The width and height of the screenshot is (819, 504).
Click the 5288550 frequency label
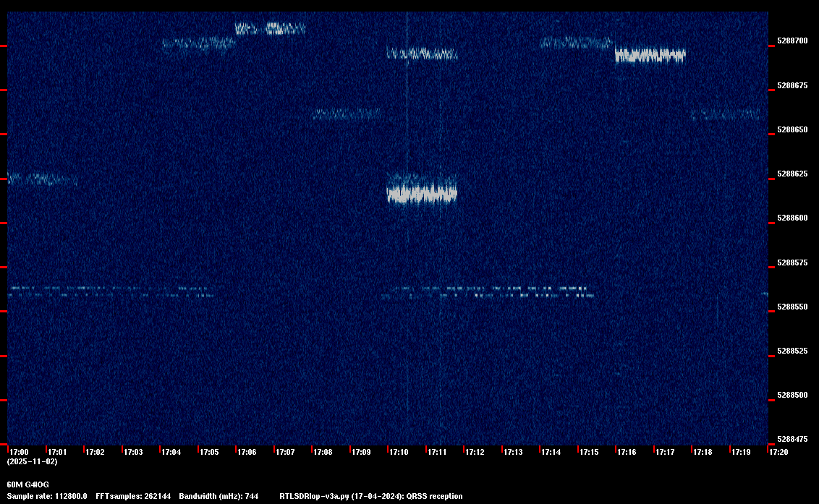tap(792, 307)
